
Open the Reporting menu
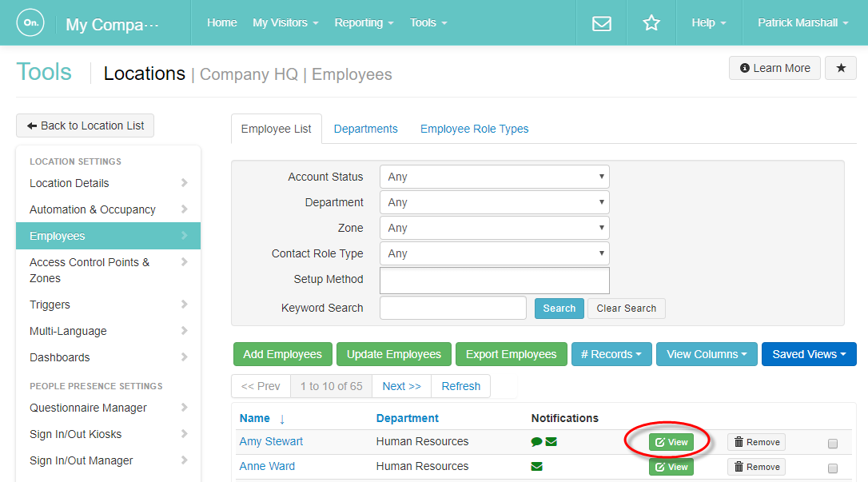tap(364, 22)
